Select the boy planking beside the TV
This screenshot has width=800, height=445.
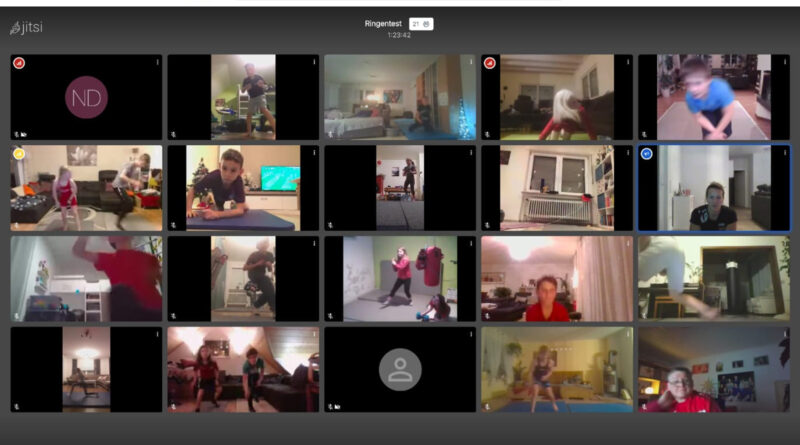pyautogui.click(x=243, y=188)
